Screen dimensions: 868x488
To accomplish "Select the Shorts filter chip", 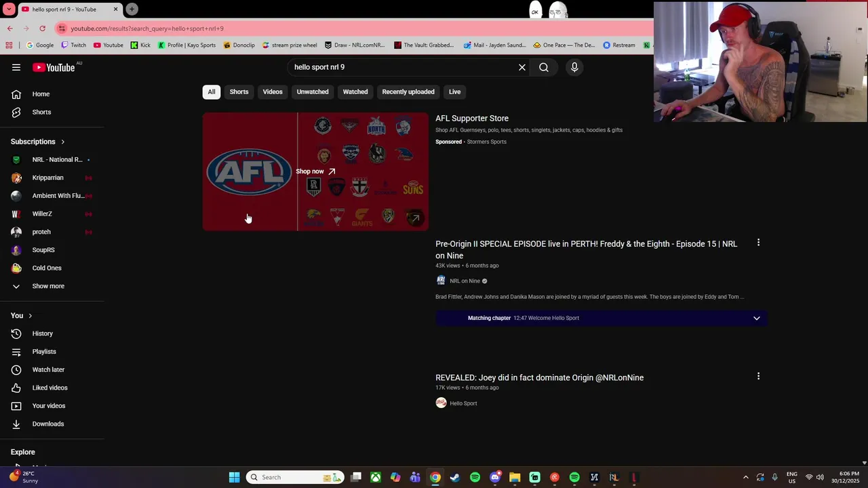I will pyautogui.click(x=239, y=91).
